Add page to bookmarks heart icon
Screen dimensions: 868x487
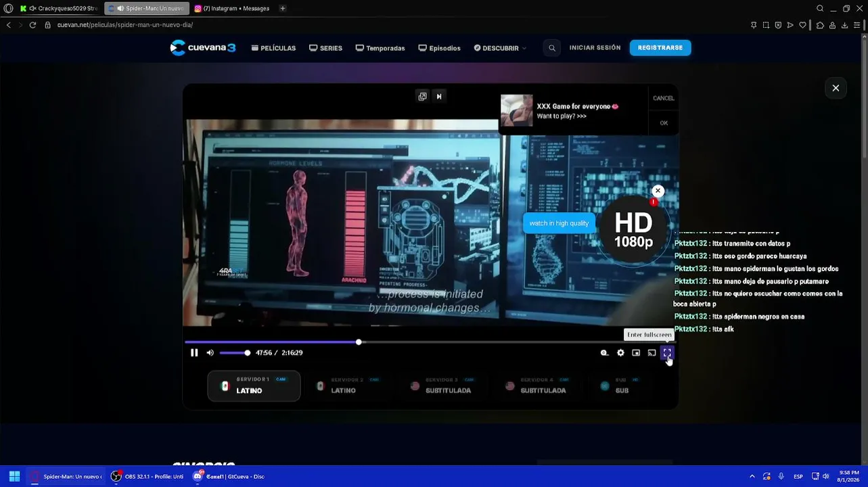802,25
